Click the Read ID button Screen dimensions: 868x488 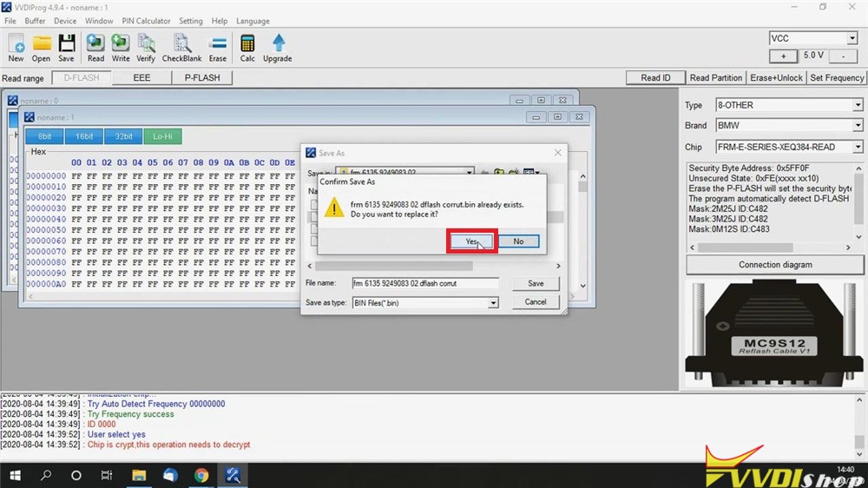(x=655, y=77)
